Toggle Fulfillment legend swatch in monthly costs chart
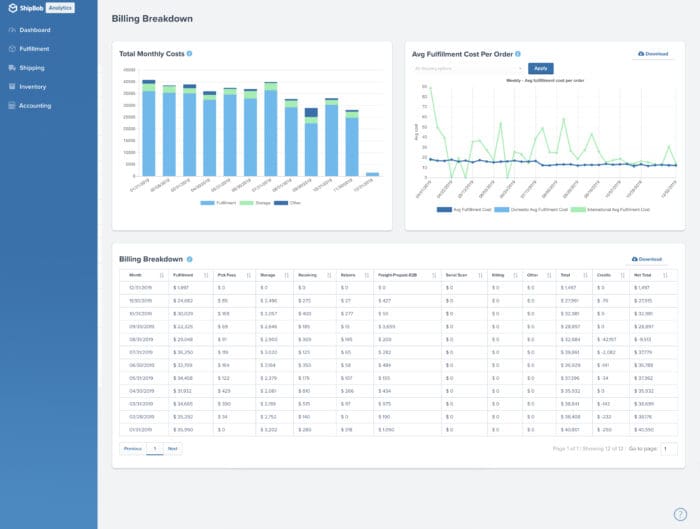 click(x=207, y=202)
